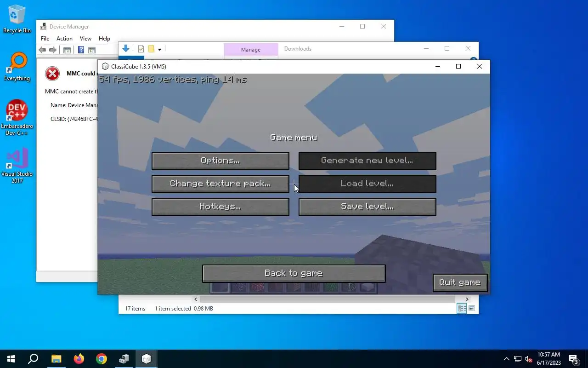The width and height of the screenshot is (588, 368).
Task: Open File Explorer from the taskbar
Action: [x=56, y=359]
